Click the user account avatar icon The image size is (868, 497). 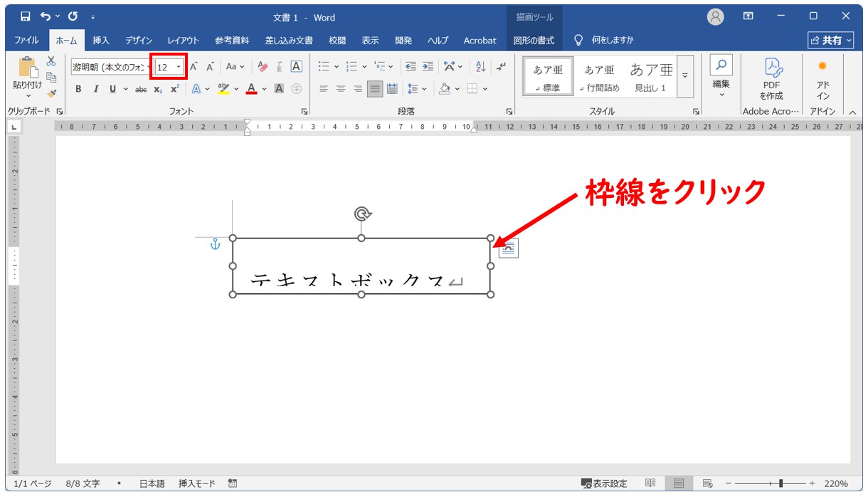pyautogui.click(x=715, y=16)
